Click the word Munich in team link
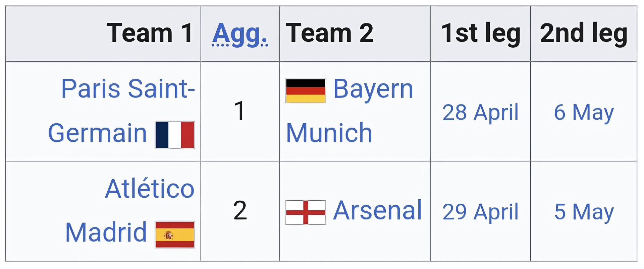This screenshot has width=644, height=269. pos(329,133)
